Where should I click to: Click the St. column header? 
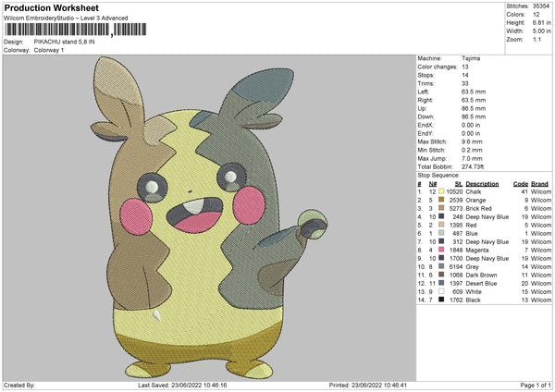[x=459, y=184]
